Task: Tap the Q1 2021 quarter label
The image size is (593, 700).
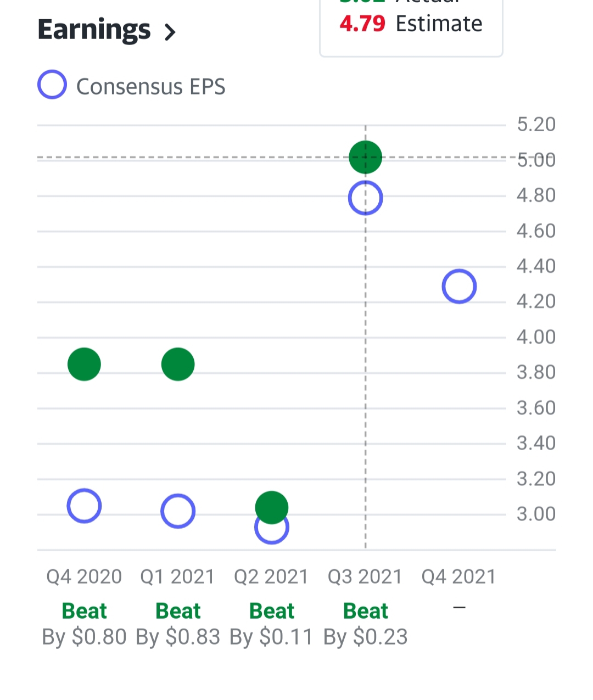Action: point(178,576)
